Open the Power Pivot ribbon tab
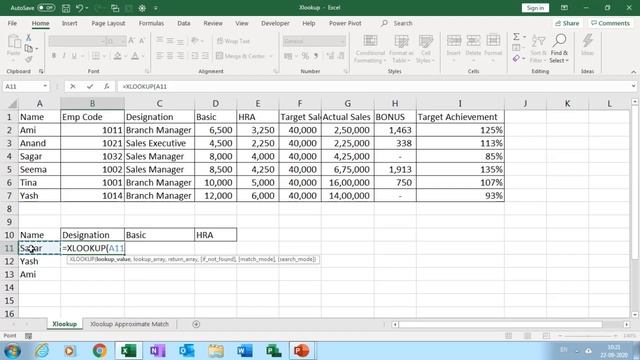640x360 pixels. (345, 23)
